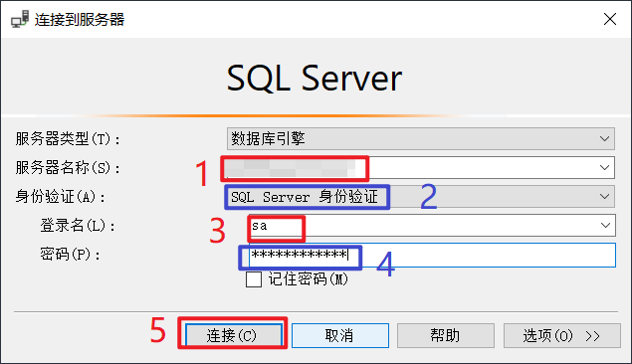
Task: Select the 数据库引擎 server type combo box
Action: coord(420,139)
